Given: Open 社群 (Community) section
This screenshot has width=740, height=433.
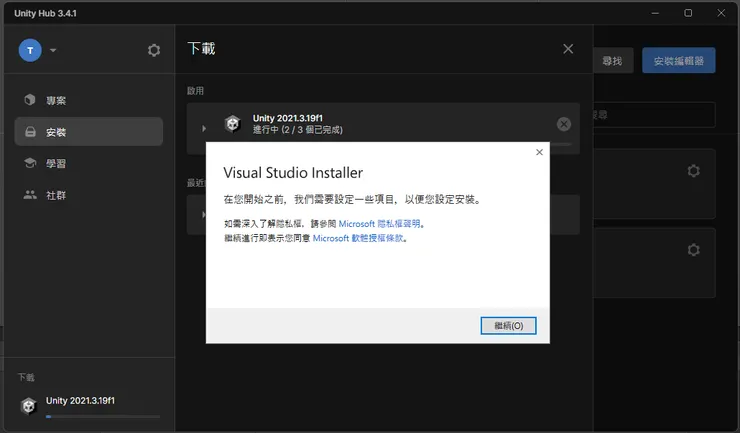Looking at the screenshot, I should click(89, 195).
